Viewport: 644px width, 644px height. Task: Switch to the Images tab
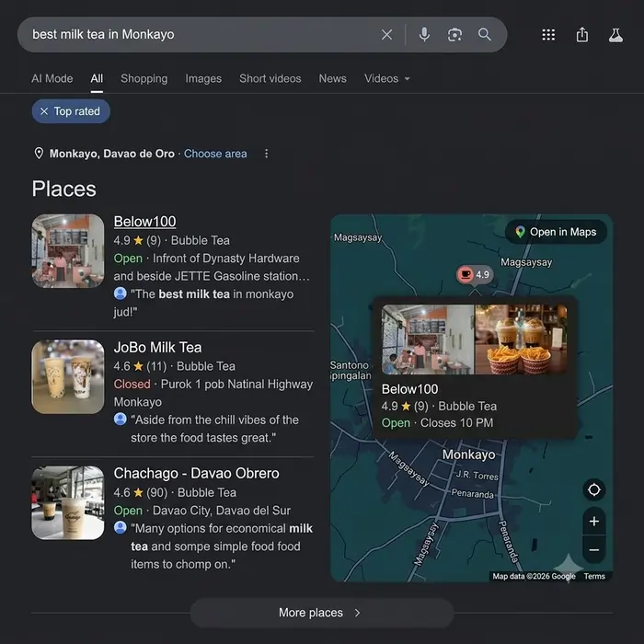[203, 78]
